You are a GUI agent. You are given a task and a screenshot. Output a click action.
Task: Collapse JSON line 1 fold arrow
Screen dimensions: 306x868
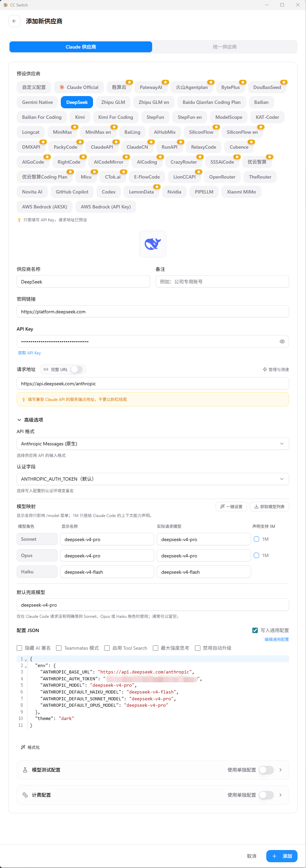(26, 660)
